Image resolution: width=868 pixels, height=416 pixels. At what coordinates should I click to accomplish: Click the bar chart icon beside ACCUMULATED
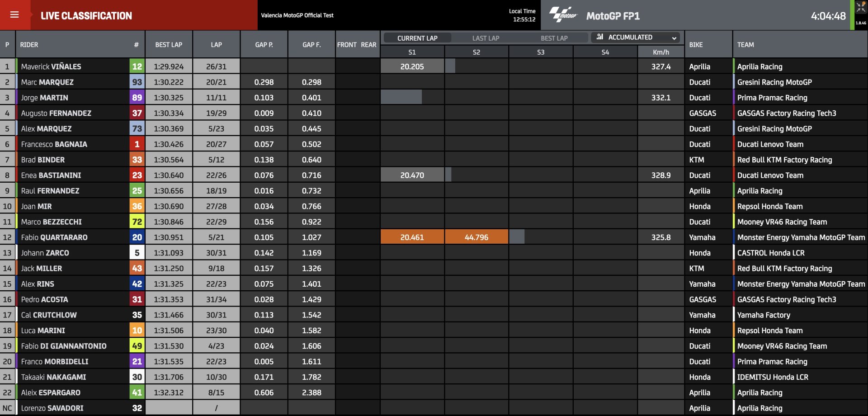pos(600,37)
